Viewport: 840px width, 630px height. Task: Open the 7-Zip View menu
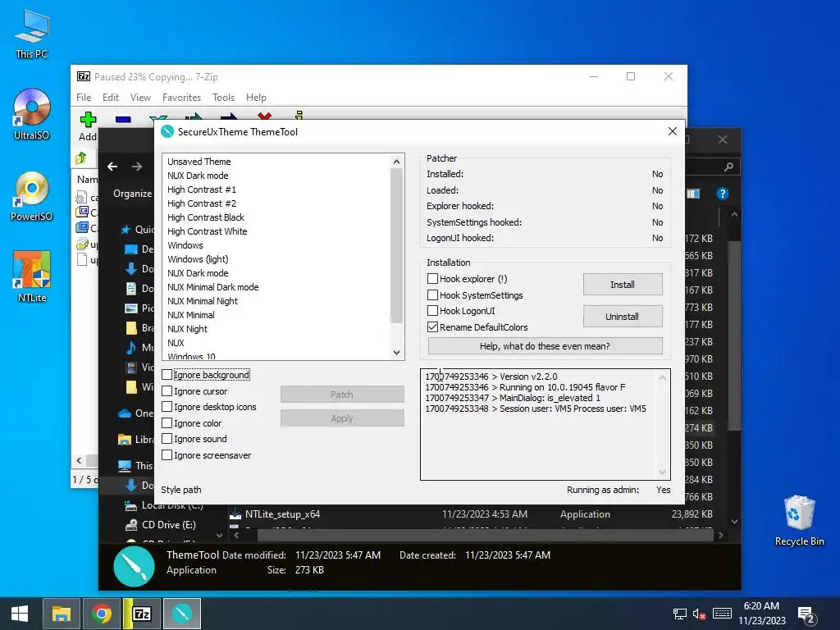tap(140, 98)
